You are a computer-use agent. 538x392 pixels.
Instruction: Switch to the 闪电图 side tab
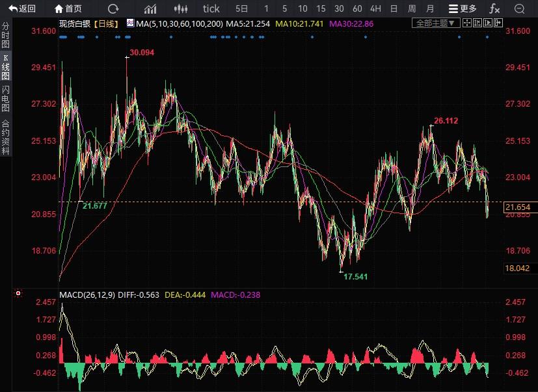point(6,98)
